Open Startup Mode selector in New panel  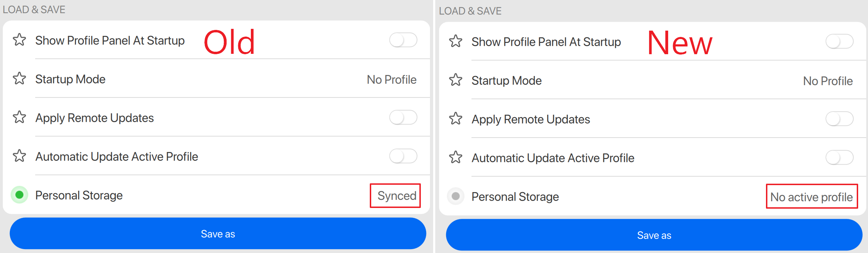[828, 81]
